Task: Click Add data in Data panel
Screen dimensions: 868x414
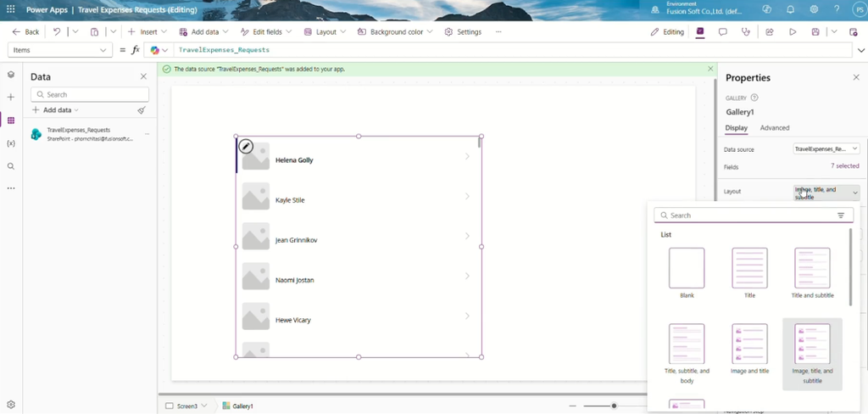Action: tap(55, 110)
